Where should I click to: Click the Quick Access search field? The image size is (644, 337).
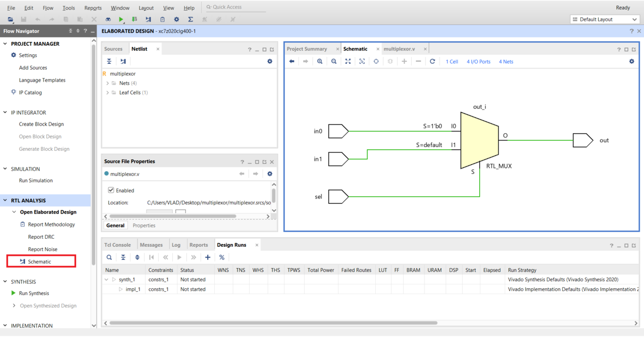[x=236, y=8]
